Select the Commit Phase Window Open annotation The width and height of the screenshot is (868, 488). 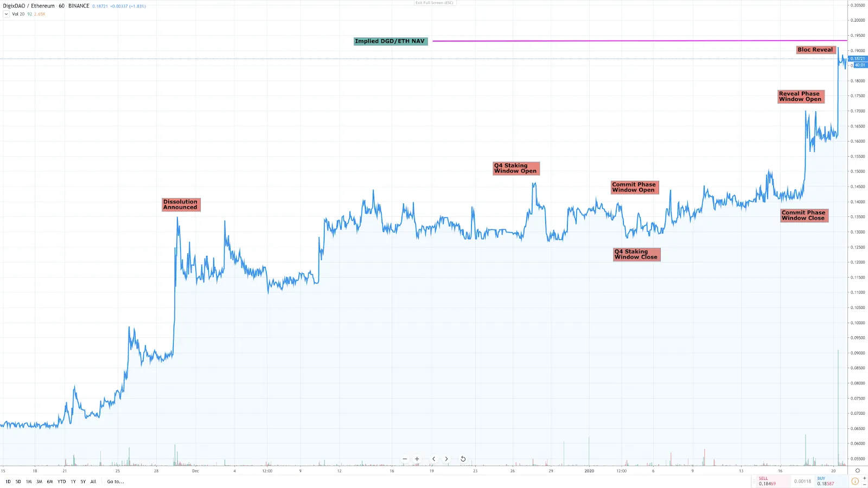[x=635, y=187]
